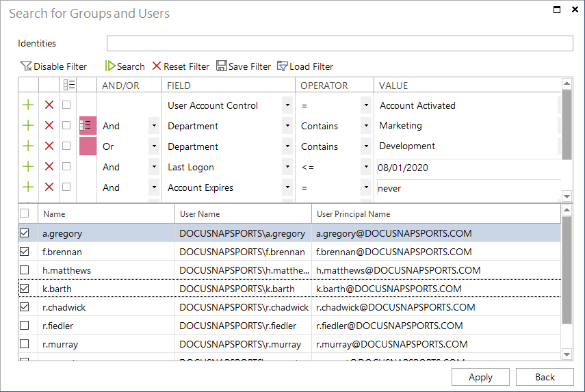Click the results list scroll-down arrow
This screenshot has width=585, height=392.
567,354
